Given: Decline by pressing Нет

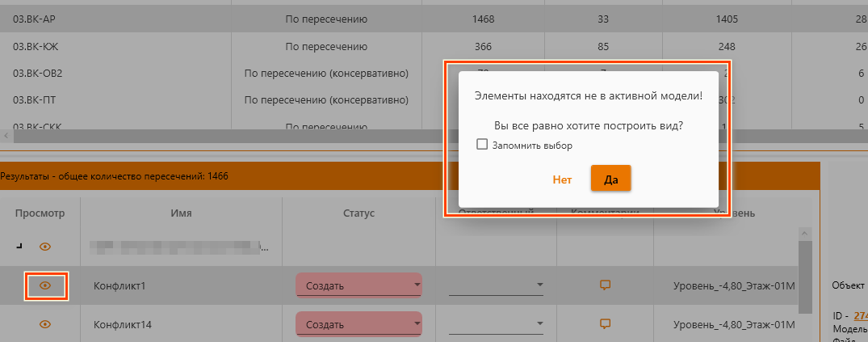Looking at the screenshot, I should coord(562,179).
